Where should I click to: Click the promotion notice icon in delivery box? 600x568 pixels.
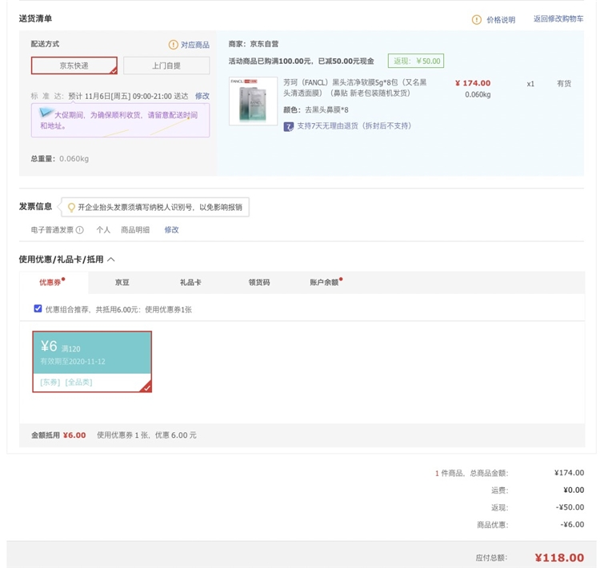point(45,115)
